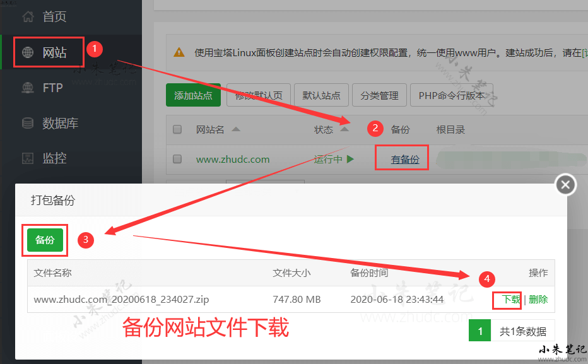Click the monitoring icon in sidebar
The height and width of the screenshot is (364, 588).
[28, 158]
